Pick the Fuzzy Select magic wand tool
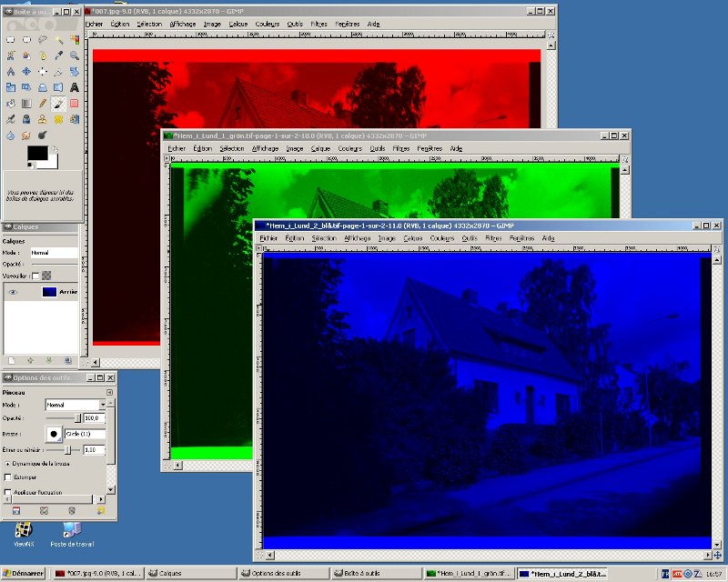 tap(59, 40)
